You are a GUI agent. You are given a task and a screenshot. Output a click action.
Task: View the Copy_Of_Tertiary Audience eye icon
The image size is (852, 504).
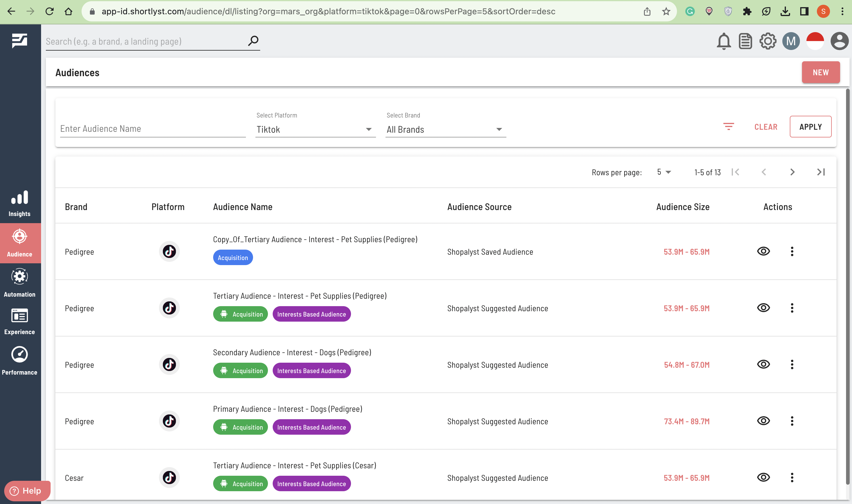763,251
